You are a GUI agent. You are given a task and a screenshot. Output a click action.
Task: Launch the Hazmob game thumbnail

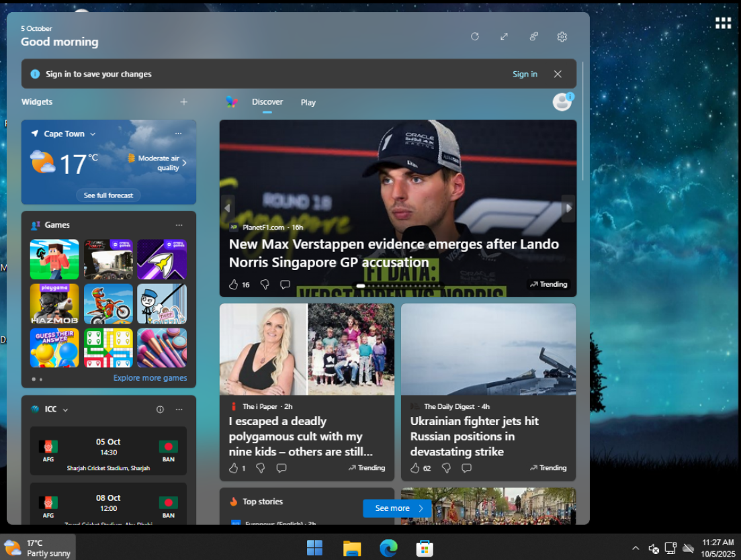54,304
